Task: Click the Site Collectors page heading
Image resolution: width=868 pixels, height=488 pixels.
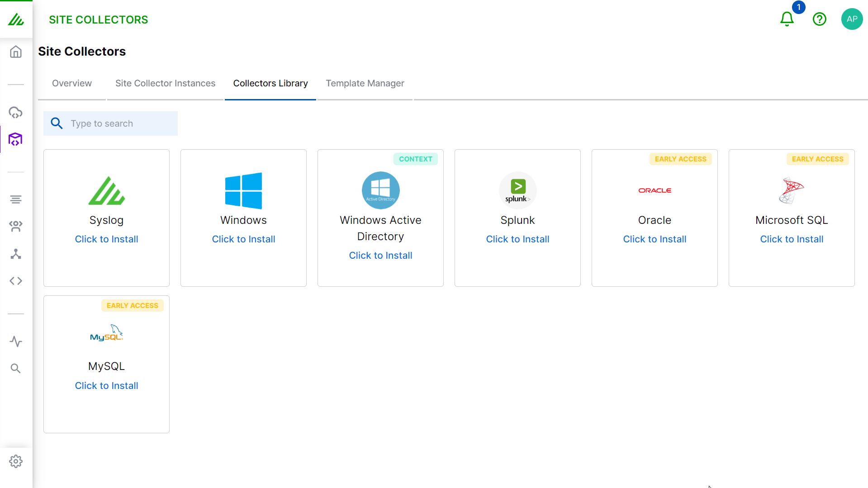Action: (82, 52)
